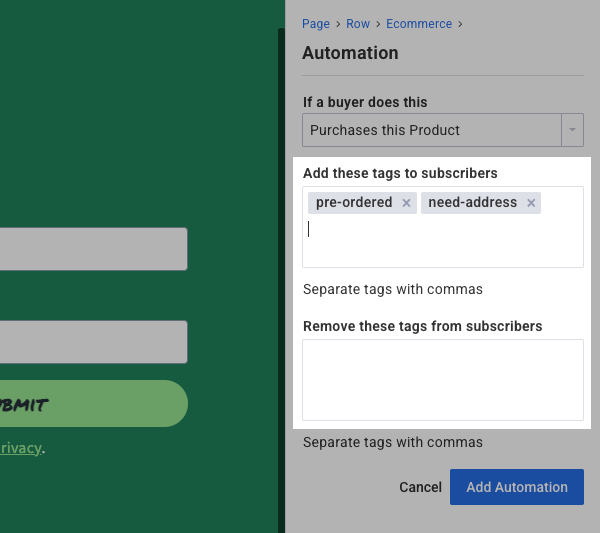Expand the 'Purchases this Product' trigger select box
The image size is (600, 533).
point(432,130)
